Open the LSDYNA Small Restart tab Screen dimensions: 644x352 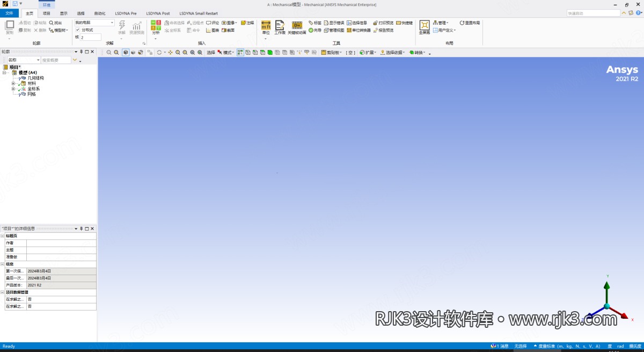(x=199, y=13)
